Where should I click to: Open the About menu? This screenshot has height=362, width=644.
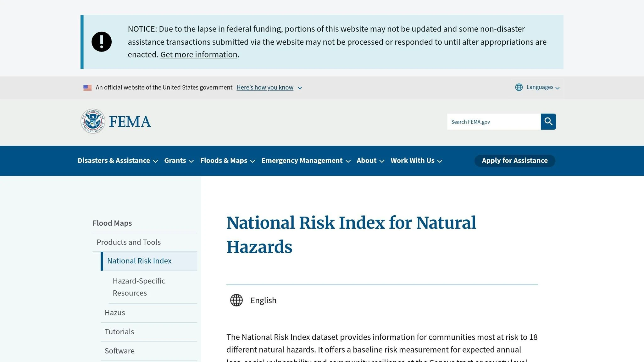[x=370, y=161]
